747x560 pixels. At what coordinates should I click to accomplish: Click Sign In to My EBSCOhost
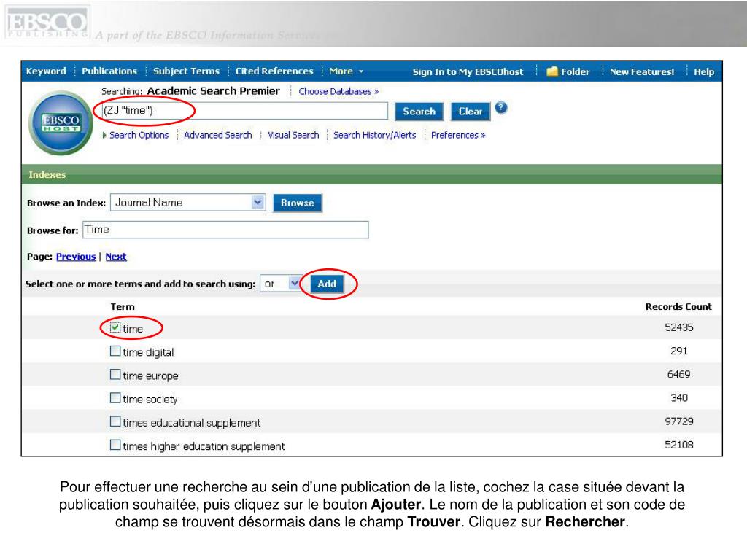click(468, 72)
